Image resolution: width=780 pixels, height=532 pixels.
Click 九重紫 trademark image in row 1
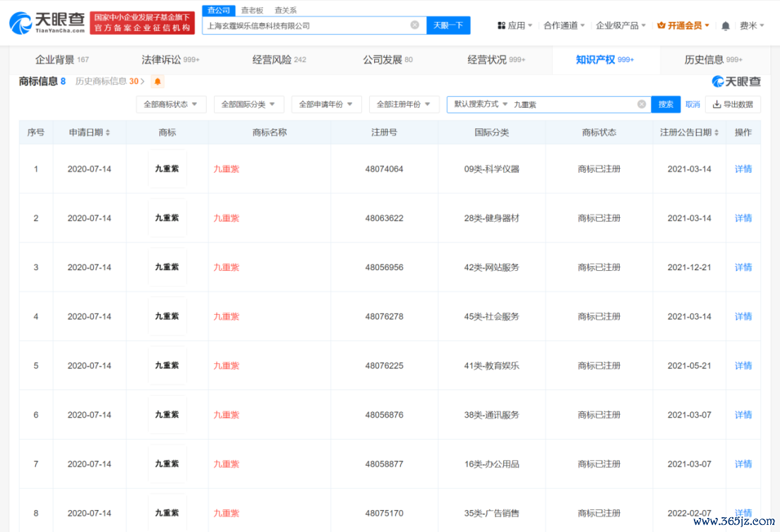click(x=167, y=169)
